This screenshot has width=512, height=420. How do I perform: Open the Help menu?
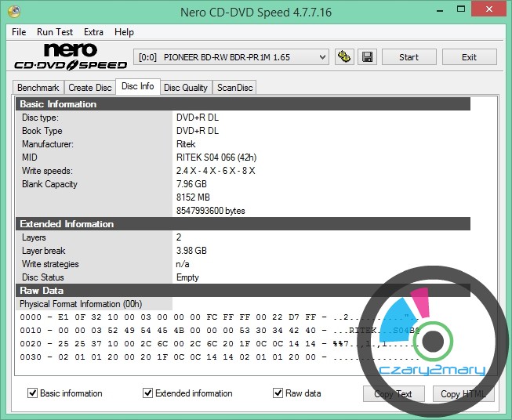[124, 32]
